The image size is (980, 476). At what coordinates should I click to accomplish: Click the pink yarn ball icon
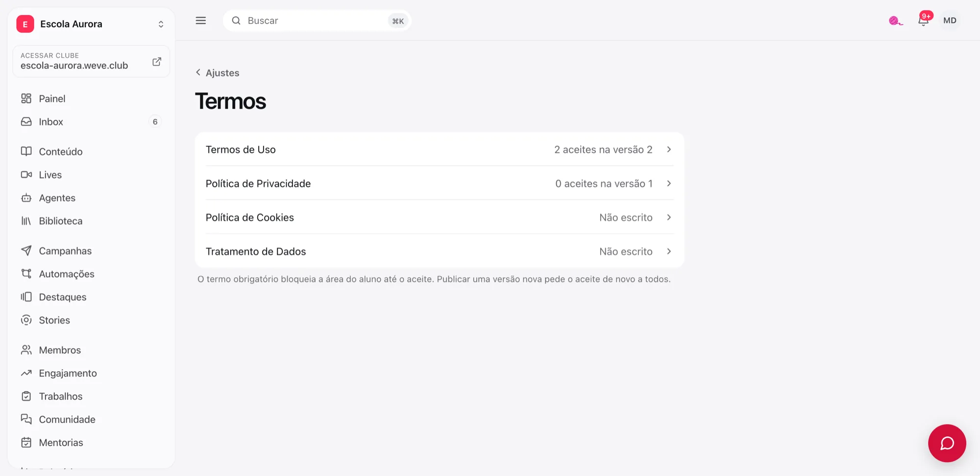pos(896,21)
